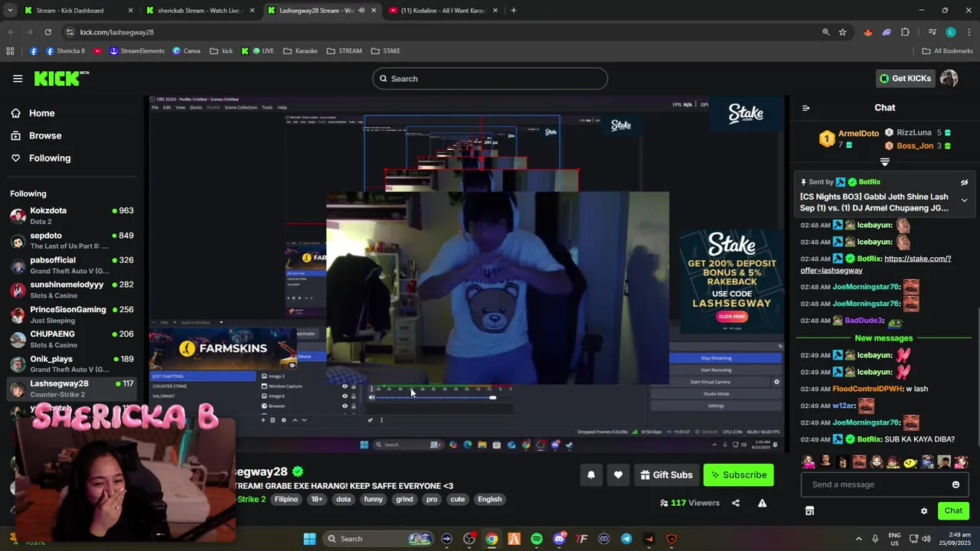Click the funny tag
Viewport: 980px width, 551px height.
pos(373,500)
